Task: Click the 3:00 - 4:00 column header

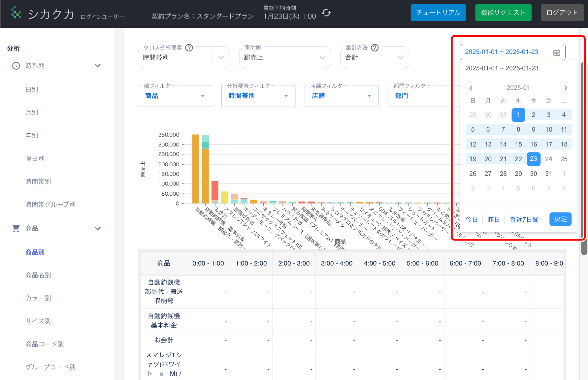Action: 337,263
